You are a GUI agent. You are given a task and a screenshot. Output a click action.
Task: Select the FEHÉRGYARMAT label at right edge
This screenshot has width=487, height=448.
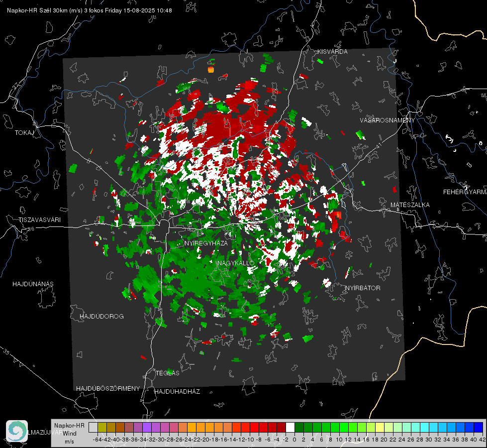(x=465, y=192)
